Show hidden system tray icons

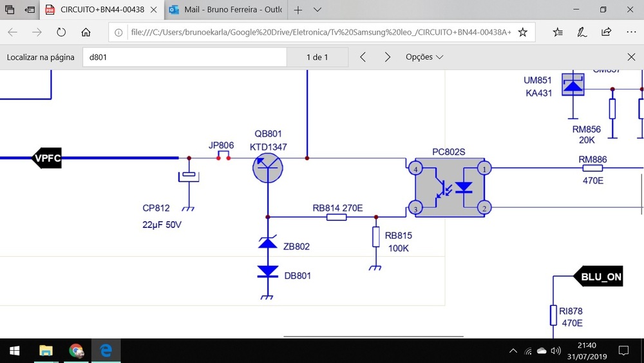[x=513, y=351]
